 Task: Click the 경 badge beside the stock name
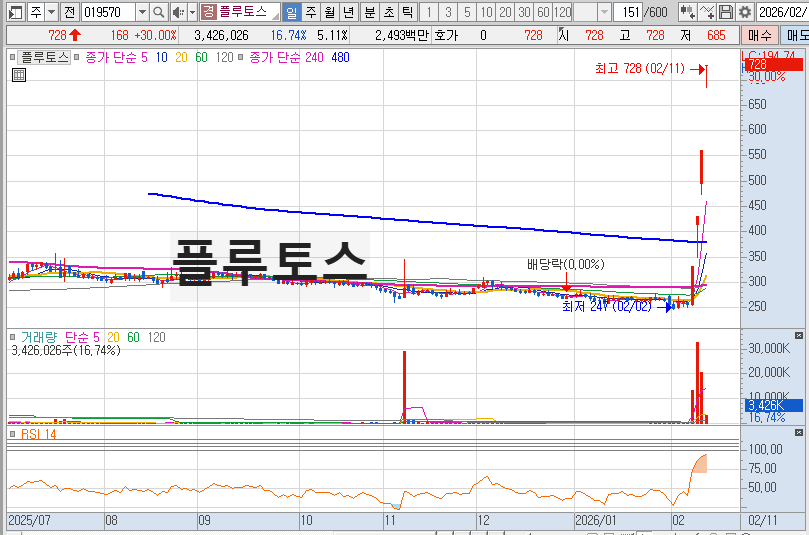(208, 12)
